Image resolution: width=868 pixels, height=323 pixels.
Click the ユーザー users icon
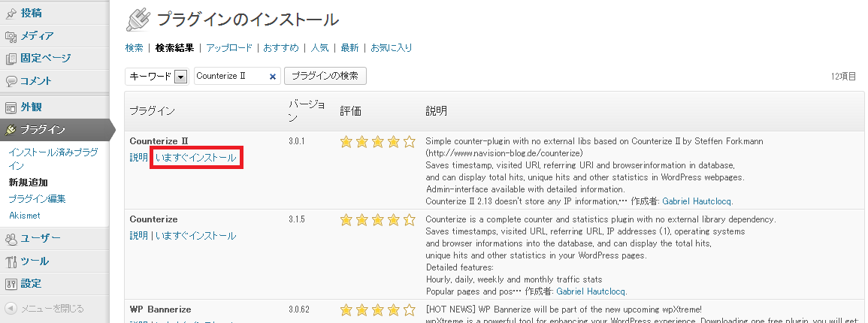pos(11,238)
